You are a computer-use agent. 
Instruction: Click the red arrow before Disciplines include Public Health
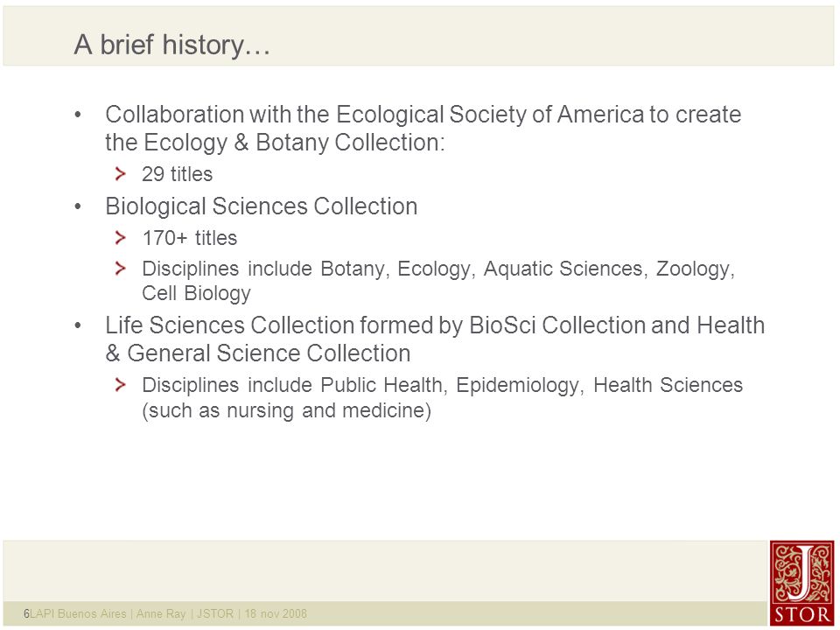tap(121, 384)
